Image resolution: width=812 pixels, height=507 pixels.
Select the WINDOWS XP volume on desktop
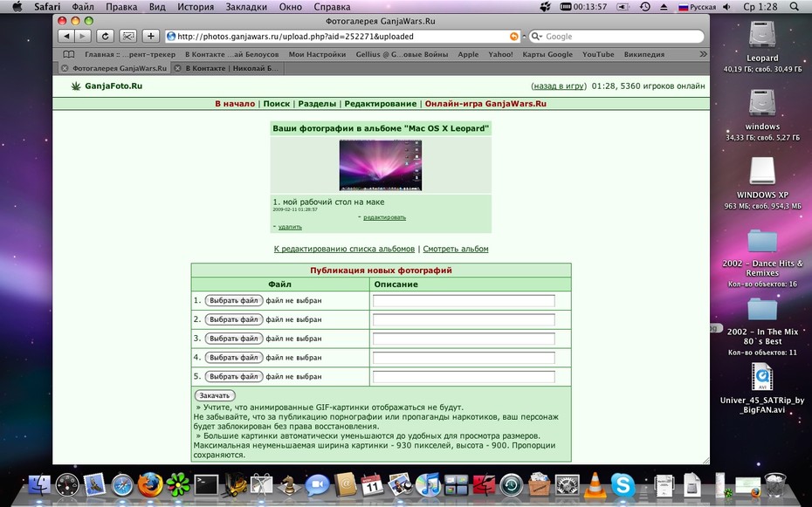click(762, 172)
